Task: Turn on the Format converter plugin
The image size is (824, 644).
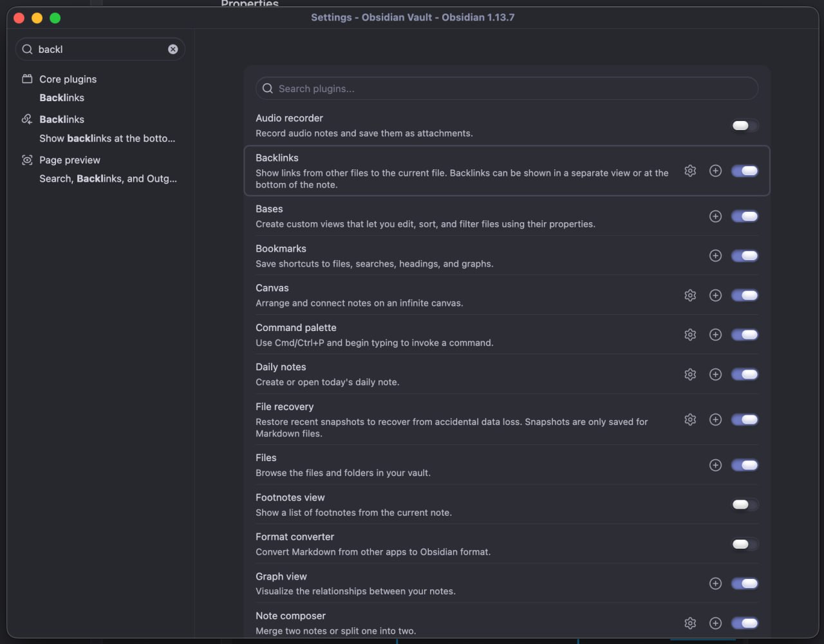Action: pos(745,544)
